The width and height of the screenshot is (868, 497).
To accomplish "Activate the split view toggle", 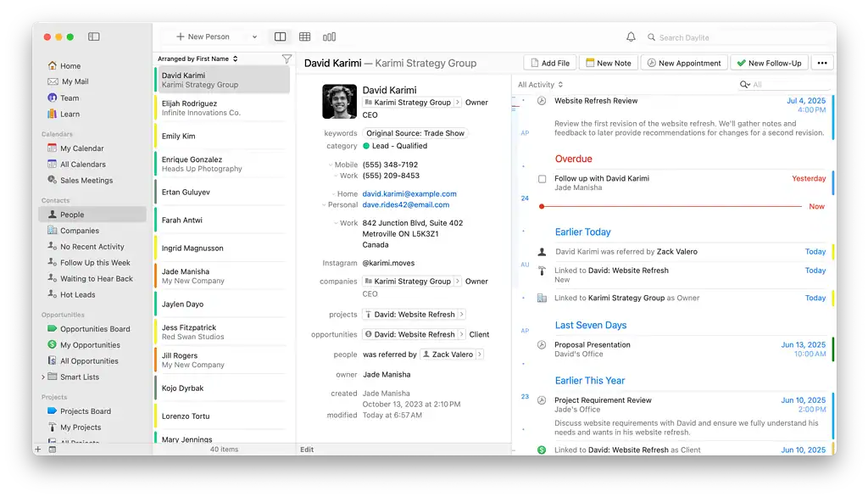I will click(x=280, y=36).
